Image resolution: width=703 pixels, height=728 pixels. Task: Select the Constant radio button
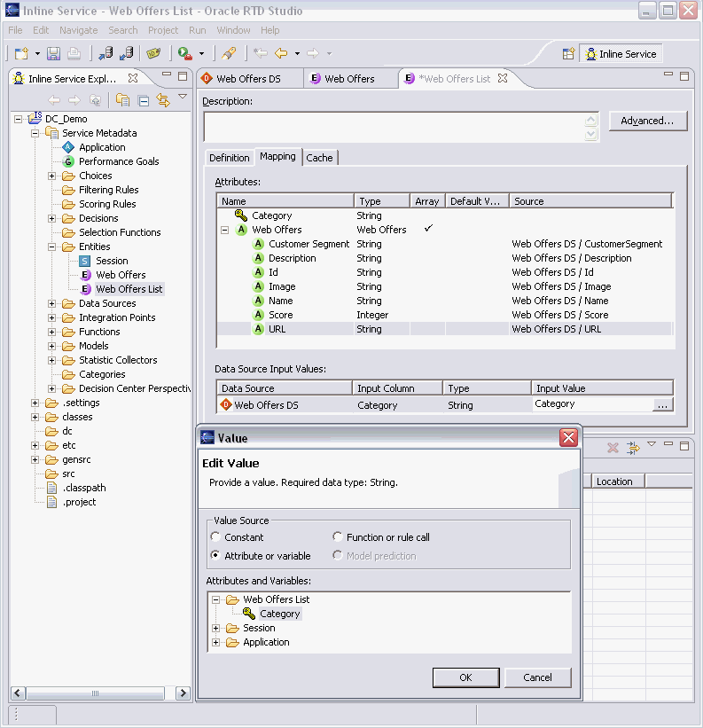click(x=215, y=536)
